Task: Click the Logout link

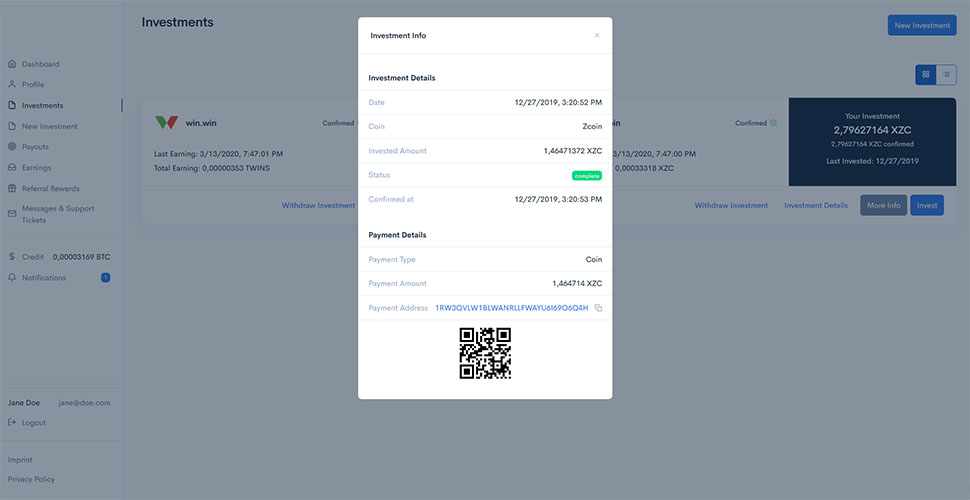Action: [x=33, y=423]
